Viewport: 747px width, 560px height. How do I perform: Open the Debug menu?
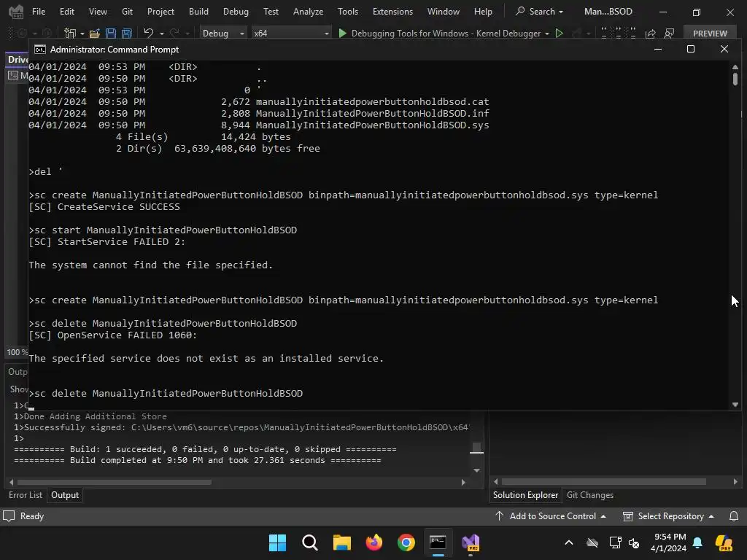(x=236, y=12)
